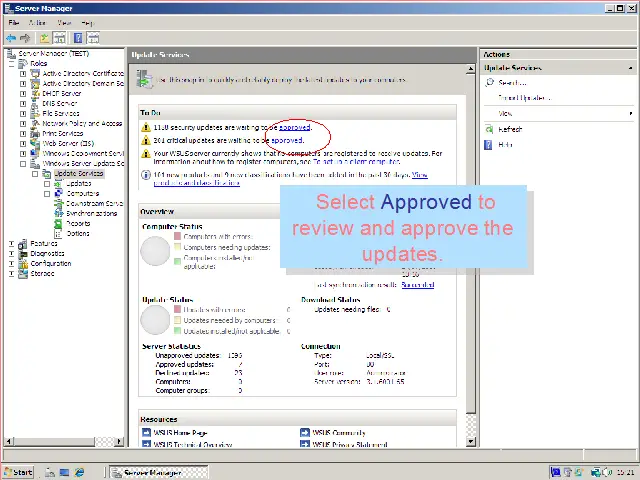Expand the DHCP Server node

point(23,94)
